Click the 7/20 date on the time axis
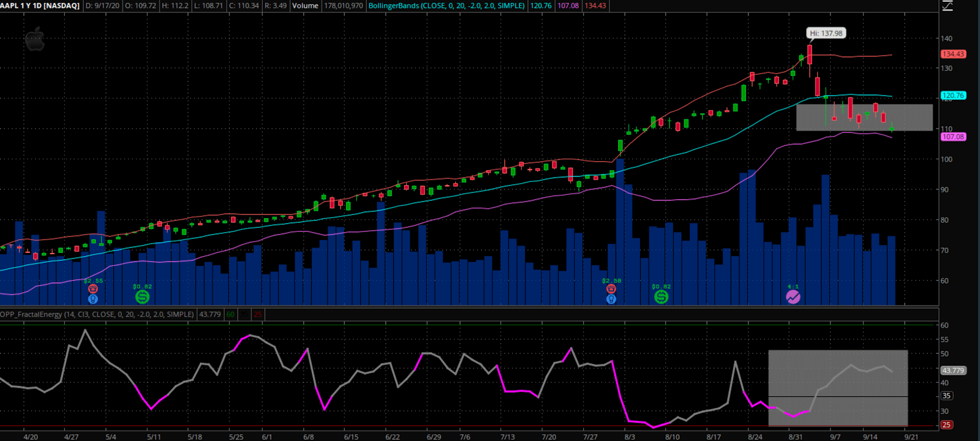The height and width of the screenshot is (441, 980). pyautogui.click(x=549, y=437)
